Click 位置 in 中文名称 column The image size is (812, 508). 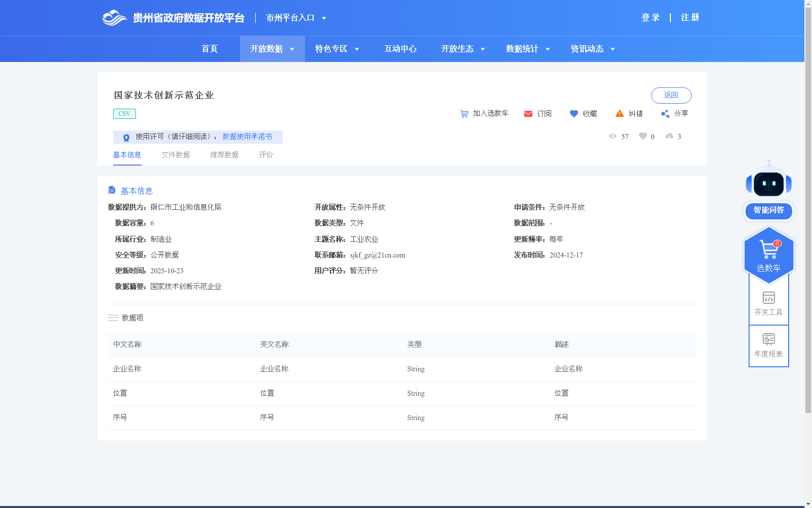click(120, 393)
